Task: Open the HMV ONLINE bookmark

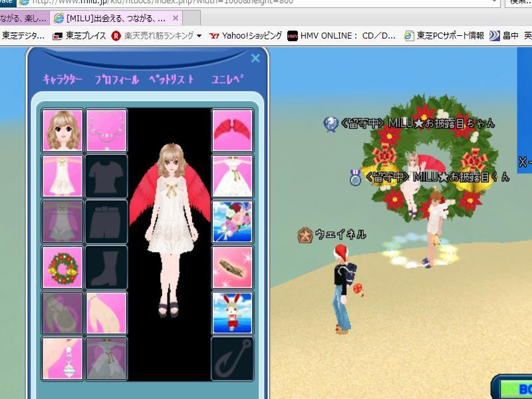Action: tap(341, 36)
